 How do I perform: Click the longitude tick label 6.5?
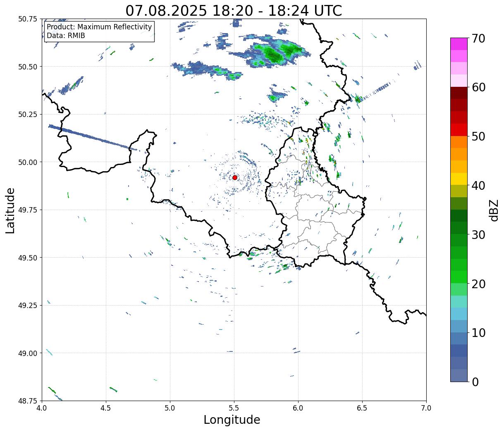(362, 408)
